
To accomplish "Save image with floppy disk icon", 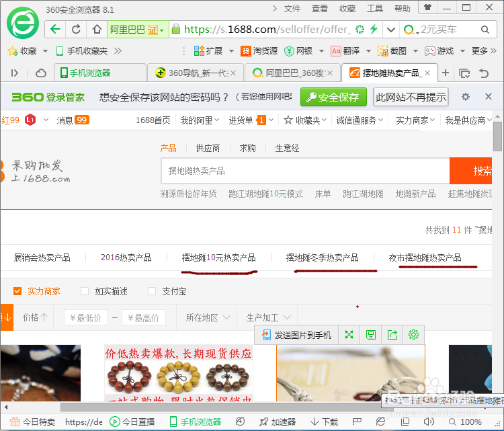I will [x=371, y=335].
